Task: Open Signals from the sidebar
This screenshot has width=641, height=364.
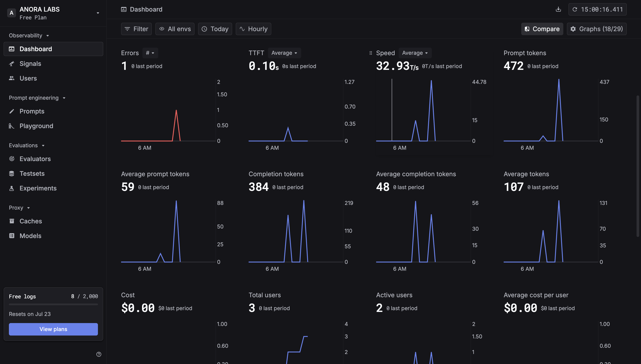Action: click(30, 63)
